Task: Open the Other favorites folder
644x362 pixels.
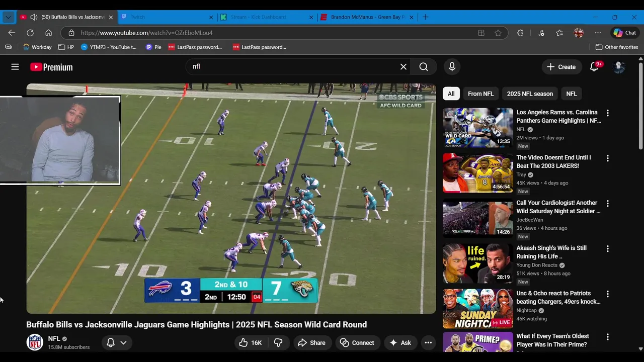Action: click(616, 47)
